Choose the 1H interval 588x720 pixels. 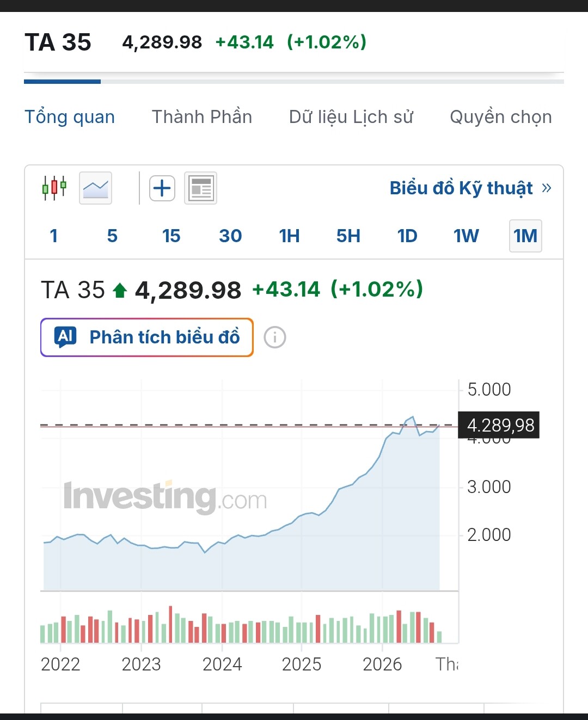[x=289, y=236]
